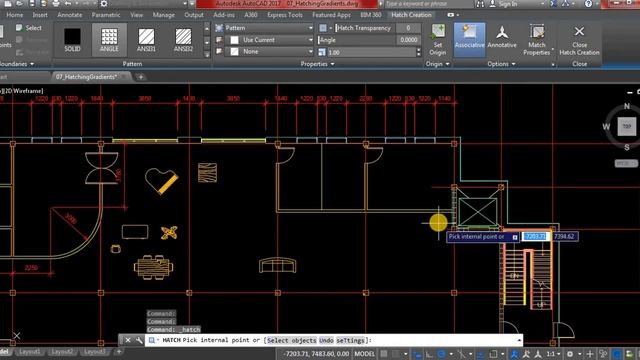
Task: Click the hatch scale spinner arrows
Action: pos(418,52)
